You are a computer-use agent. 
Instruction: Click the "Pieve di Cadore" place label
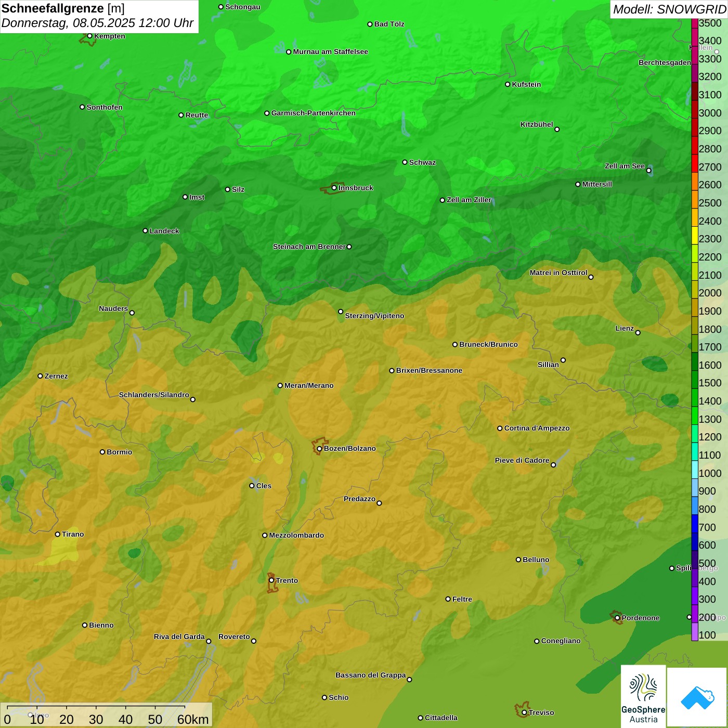point(522,460)
